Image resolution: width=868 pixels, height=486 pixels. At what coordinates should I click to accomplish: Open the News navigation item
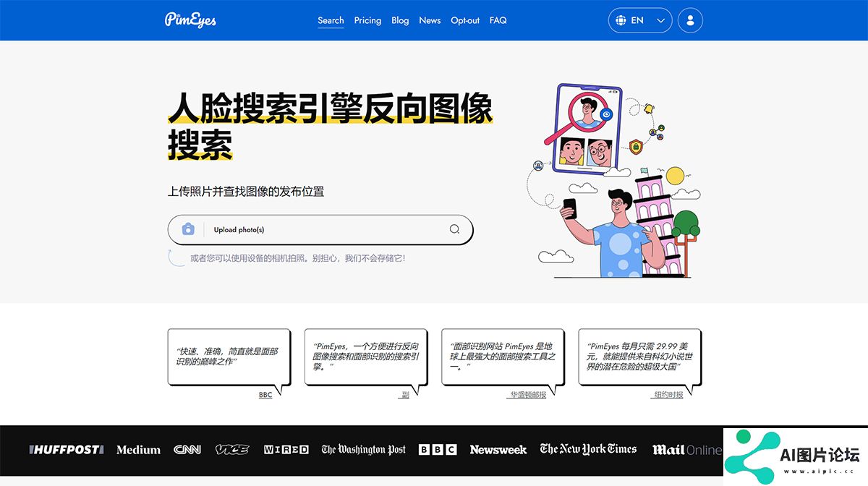[x=430, y=20]
